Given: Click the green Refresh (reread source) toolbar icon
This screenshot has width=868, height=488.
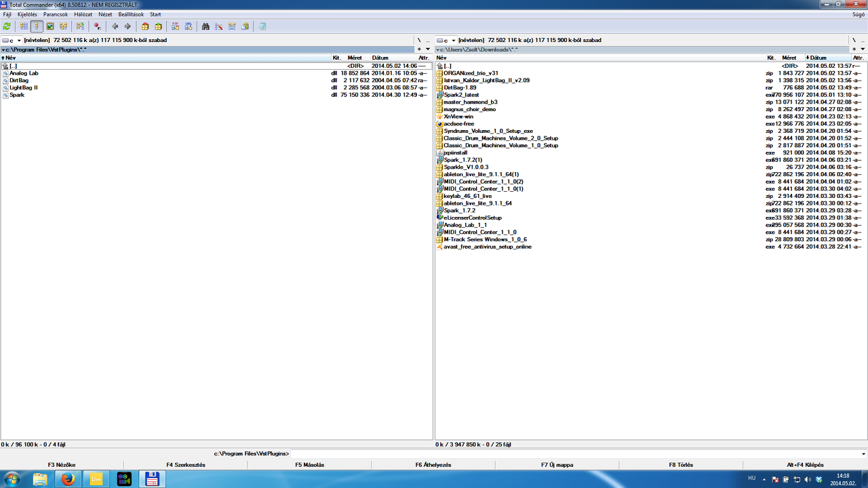Looking at the screenshot, I should pyautogui.click(x=7, y=26).
